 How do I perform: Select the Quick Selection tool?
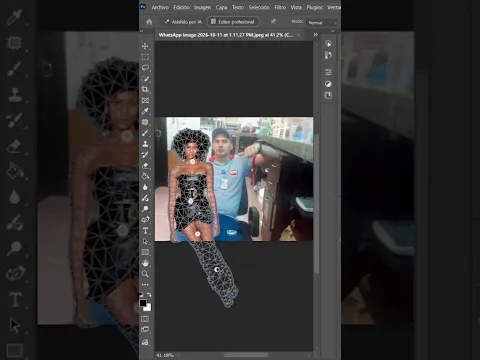(x=145, y=79)
